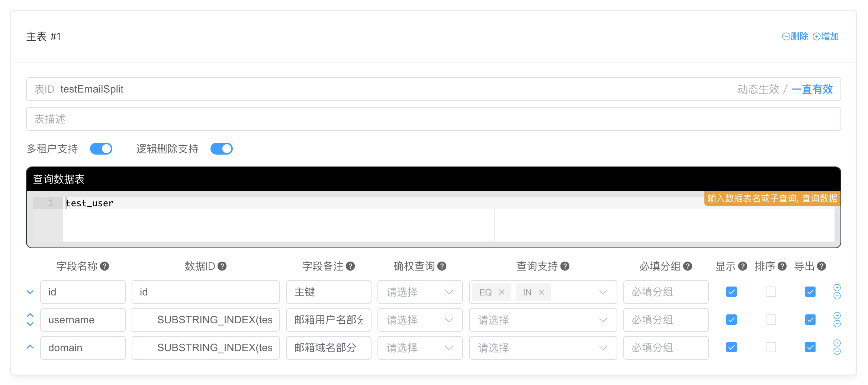
Task: Open the 确权查询 dropdown for id row
Action: coord(420,292)
